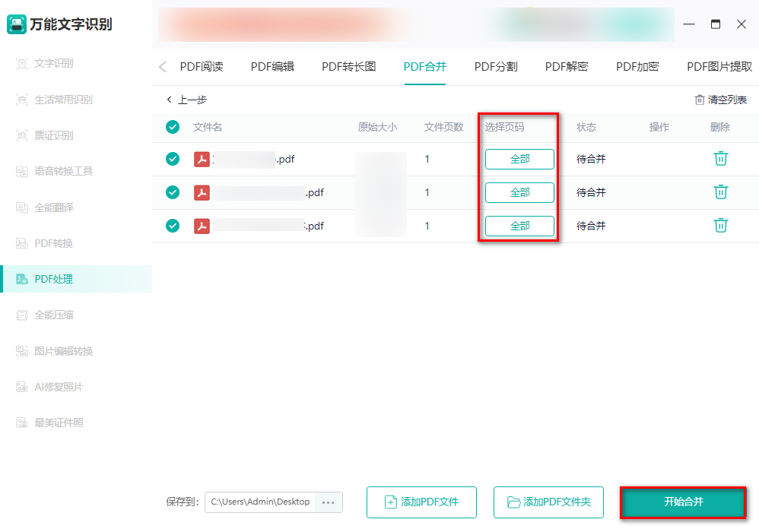Screen dimensions: 759x532
Task: Open page selection via first row's 全部 button
Action: coord(519,159)
